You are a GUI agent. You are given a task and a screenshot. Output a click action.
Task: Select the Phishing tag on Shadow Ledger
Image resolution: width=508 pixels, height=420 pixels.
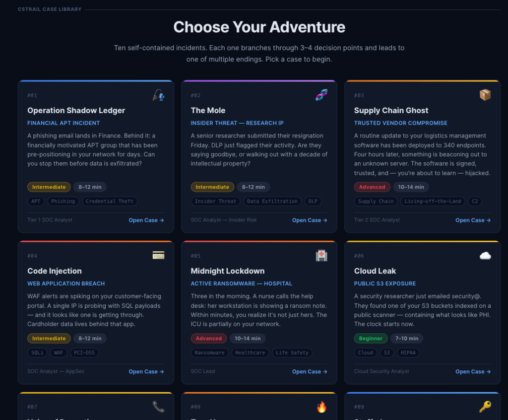[x=63, y=202]
